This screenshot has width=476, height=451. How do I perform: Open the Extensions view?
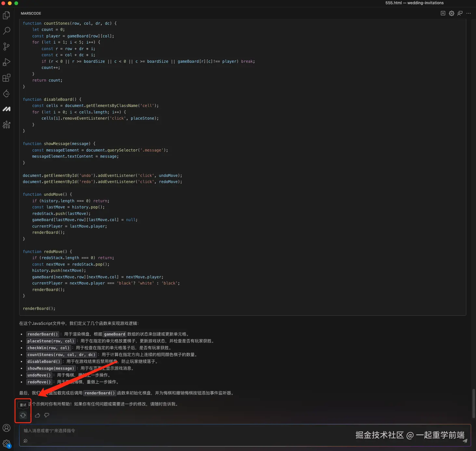6,78
